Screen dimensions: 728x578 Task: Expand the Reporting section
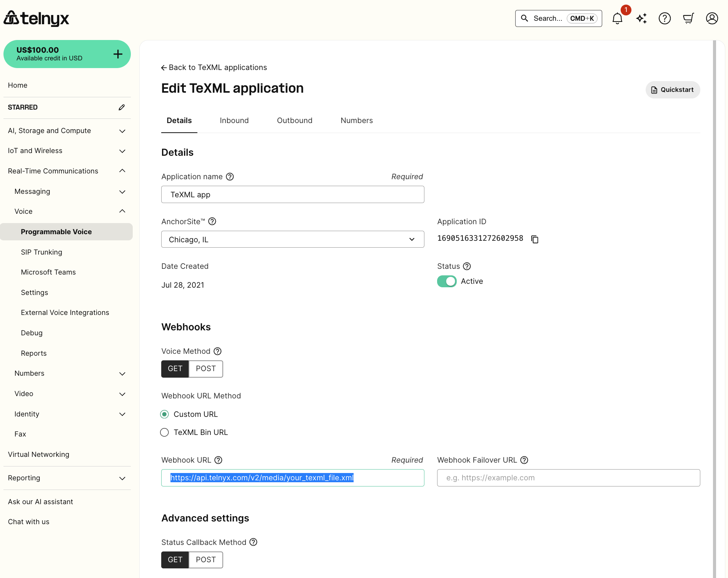[x=122, y=478]
